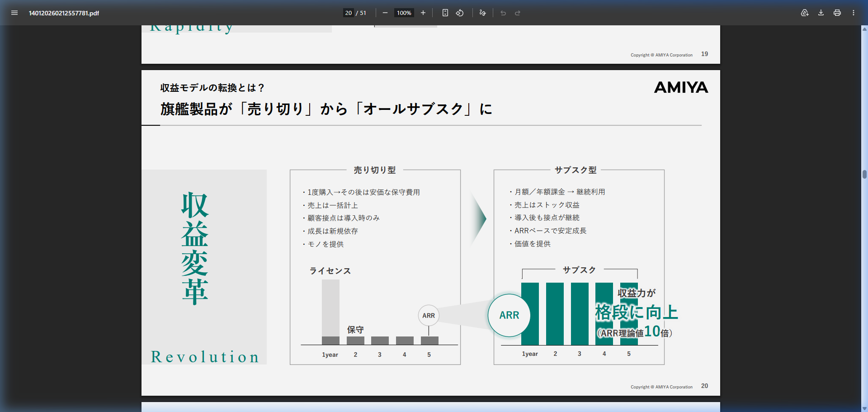Image resolution: width=868 pixels, height=412 pixels.
Task: Undo the last annotation change
Action: click(503, 13)
